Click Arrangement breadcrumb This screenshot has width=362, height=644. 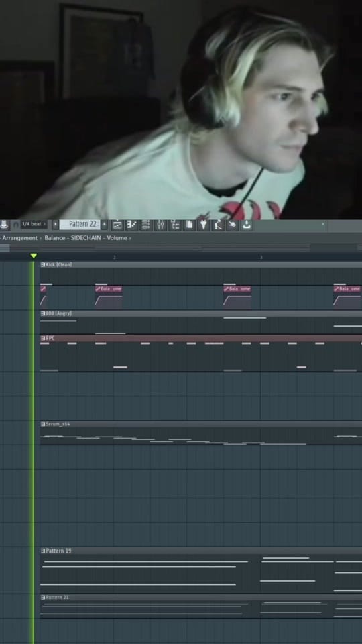(19, 238)
